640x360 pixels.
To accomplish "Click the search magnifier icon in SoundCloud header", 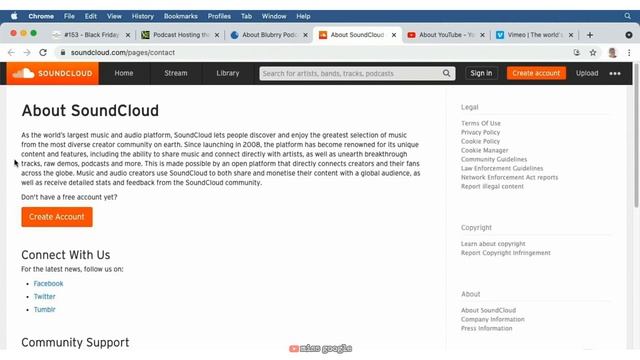I will tap(446, 73).
